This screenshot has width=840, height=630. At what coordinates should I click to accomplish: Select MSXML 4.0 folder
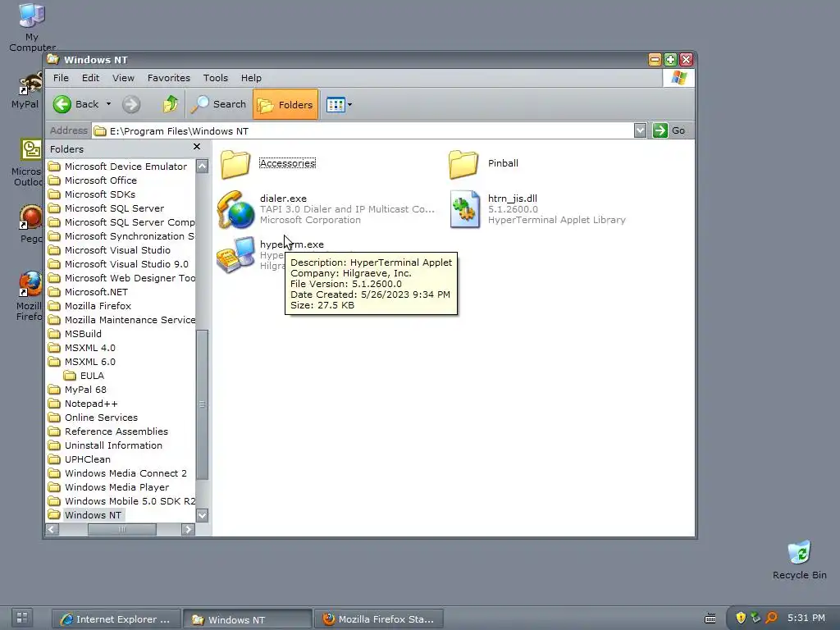click(x=89, y=348)
